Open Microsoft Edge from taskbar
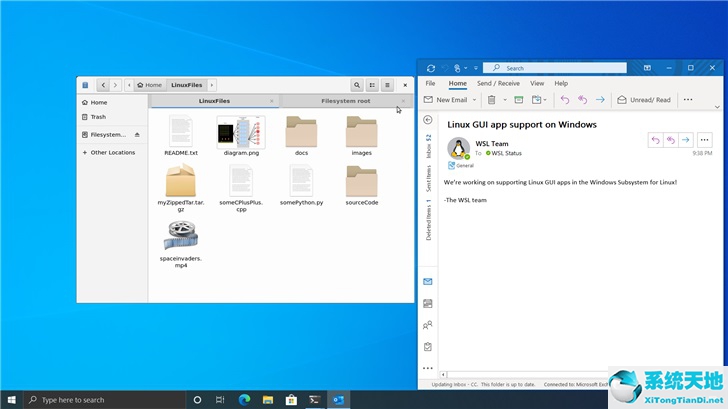The image size is (728, 409). (x=244, y=400)
